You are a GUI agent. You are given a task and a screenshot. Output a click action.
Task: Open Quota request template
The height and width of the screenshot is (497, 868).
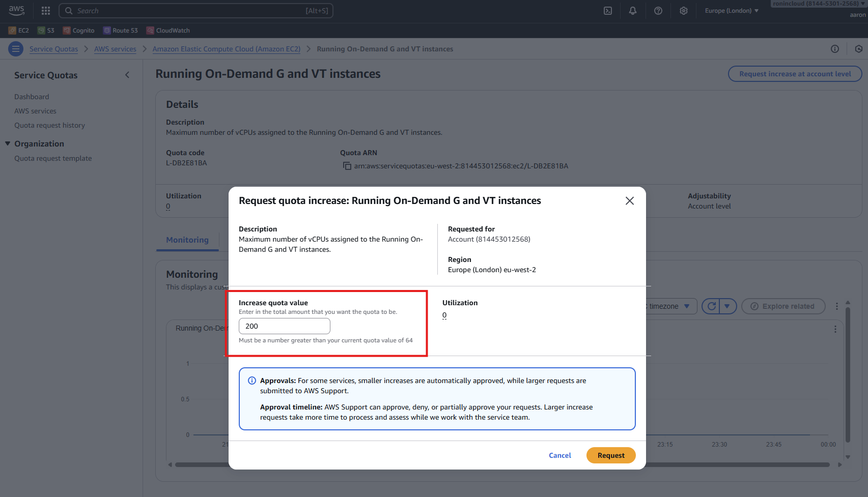pos(53,158)
